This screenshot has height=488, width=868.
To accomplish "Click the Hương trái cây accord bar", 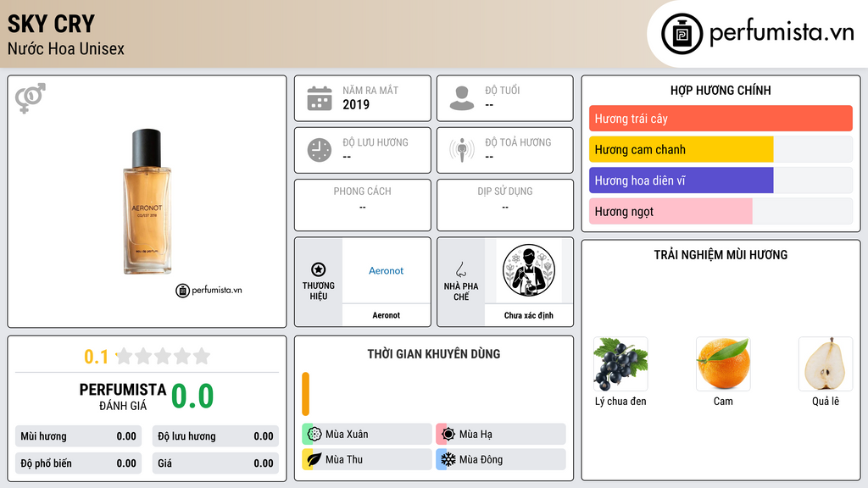I will (721, 119).
